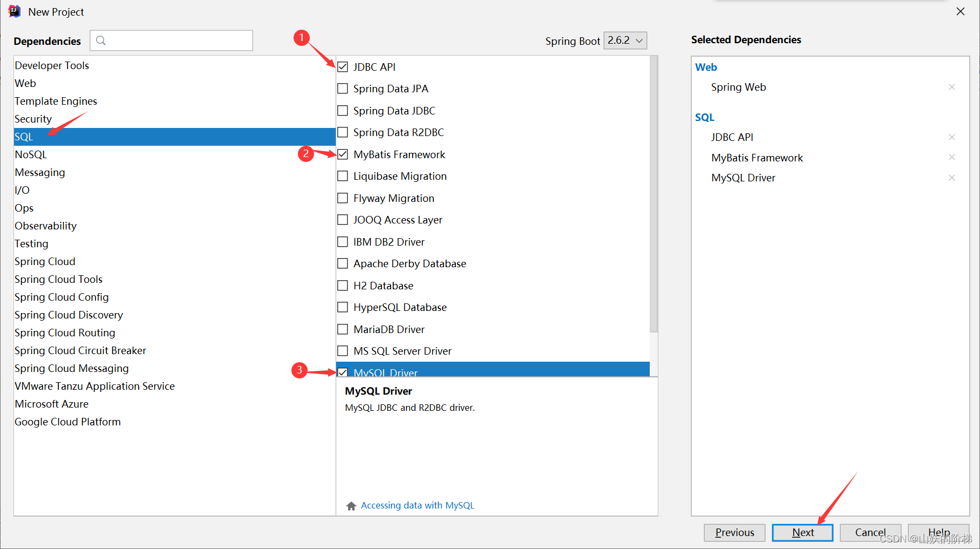The height and width of the screenshot is (549, 980).
Task: Open Google Cloud Platform category
Action: (x=174, y=422)
